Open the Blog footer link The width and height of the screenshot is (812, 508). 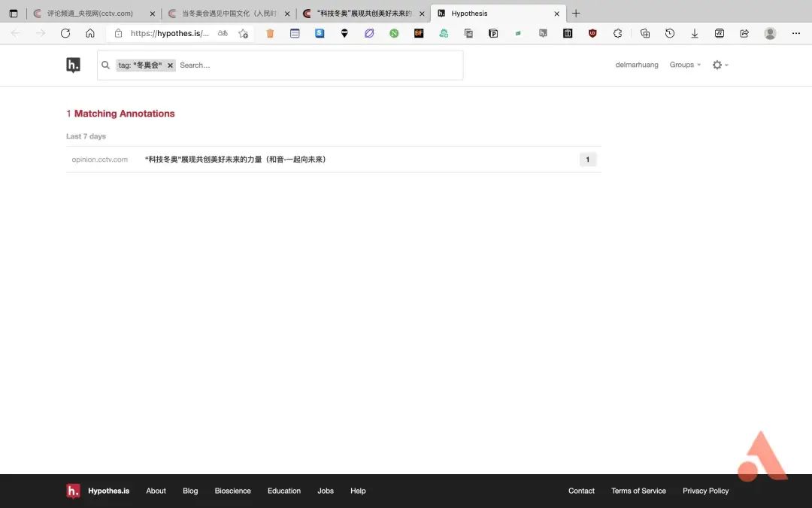pos(190,491)
